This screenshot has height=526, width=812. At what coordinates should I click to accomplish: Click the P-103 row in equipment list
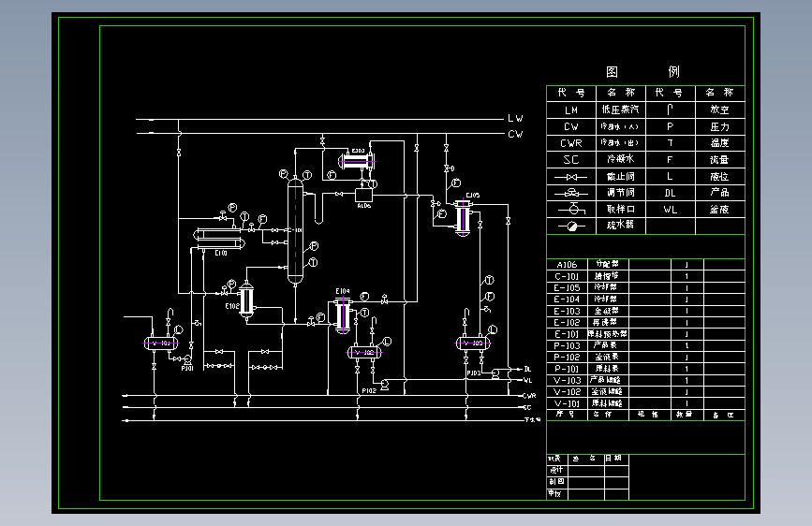tap(646, 345)
